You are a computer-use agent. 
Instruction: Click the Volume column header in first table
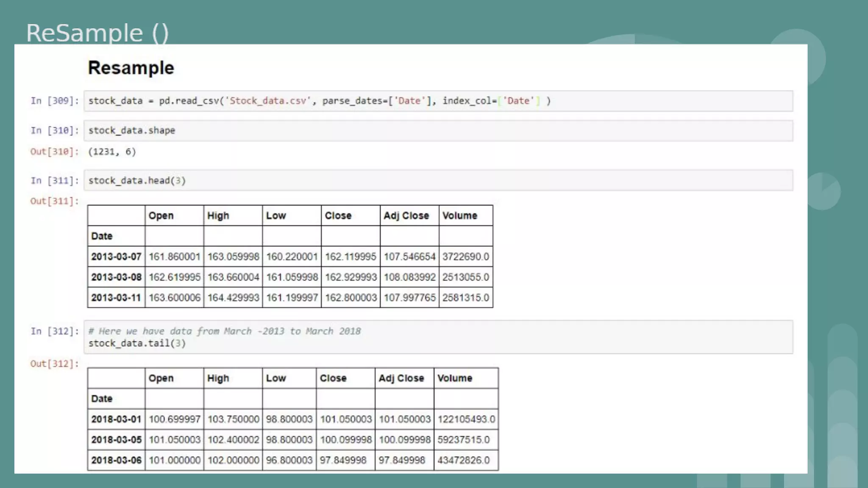click(460, 216)
